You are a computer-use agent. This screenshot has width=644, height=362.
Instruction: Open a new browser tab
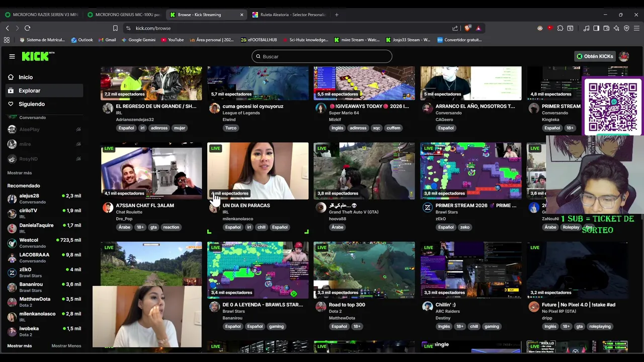(x=337, y=15)
